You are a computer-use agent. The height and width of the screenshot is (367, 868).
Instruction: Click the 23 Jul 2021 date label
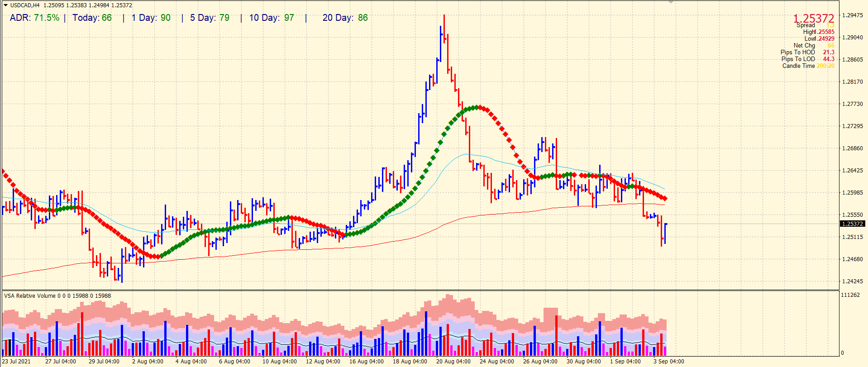(x=17, y=362)
